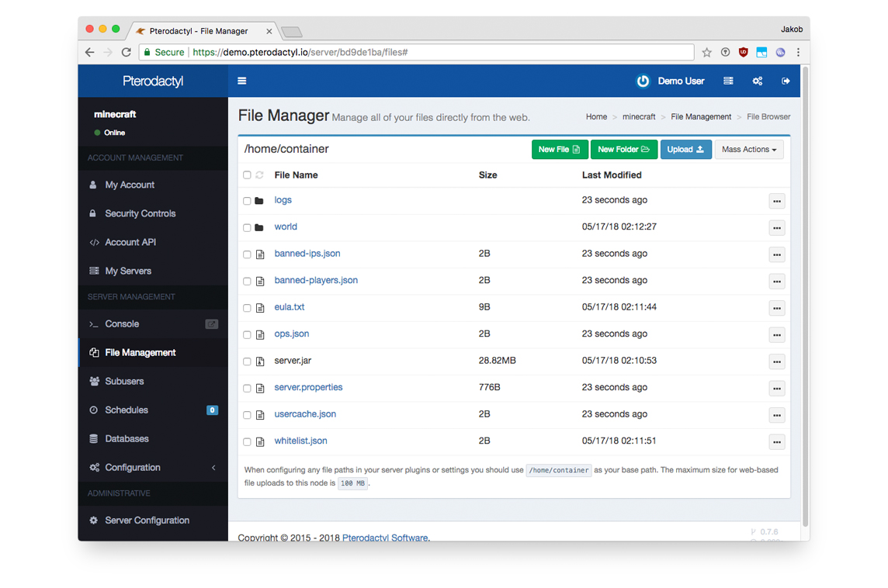
Task: Click the New File button
Action: (560, 150)
